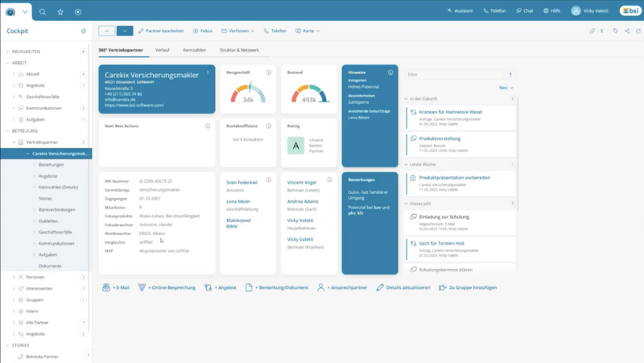Image resolution: width=644 pixels, height=363 pixels.
Task: Expand the Neu dropdown in activity panel
Action: (506, 88)
